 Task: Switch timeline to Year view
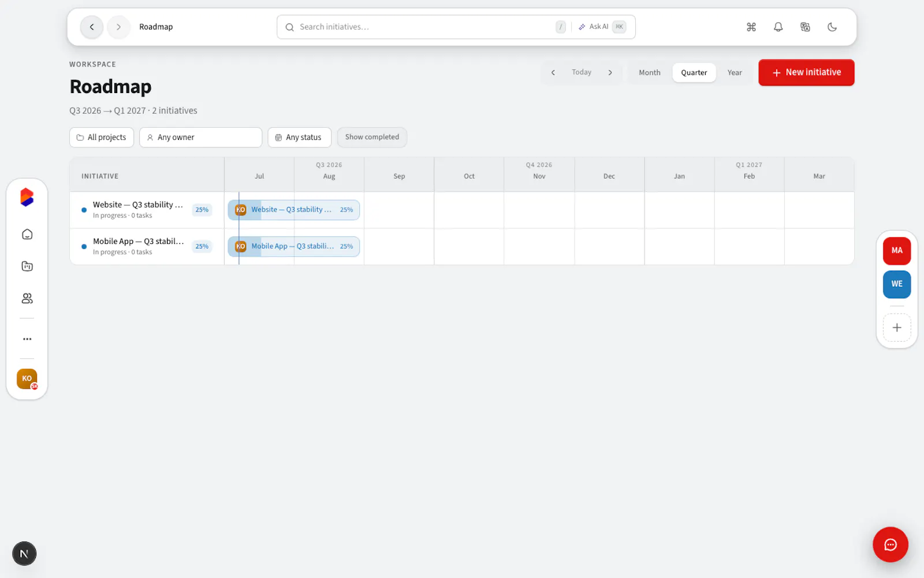(x=735, y=73)
